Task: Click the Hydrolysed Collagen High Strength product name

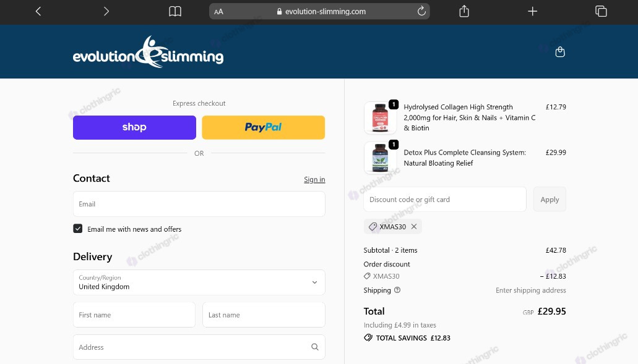Action: (470, 117)
